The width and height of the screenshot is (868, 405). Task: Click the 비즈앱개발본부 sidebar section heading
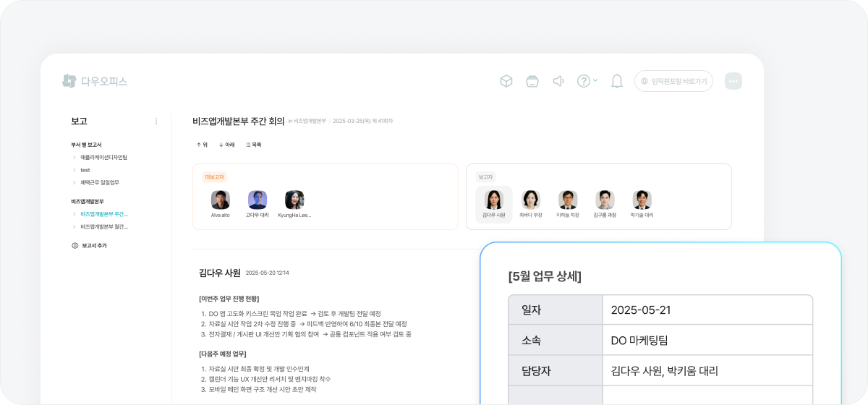tap(88, 201)
